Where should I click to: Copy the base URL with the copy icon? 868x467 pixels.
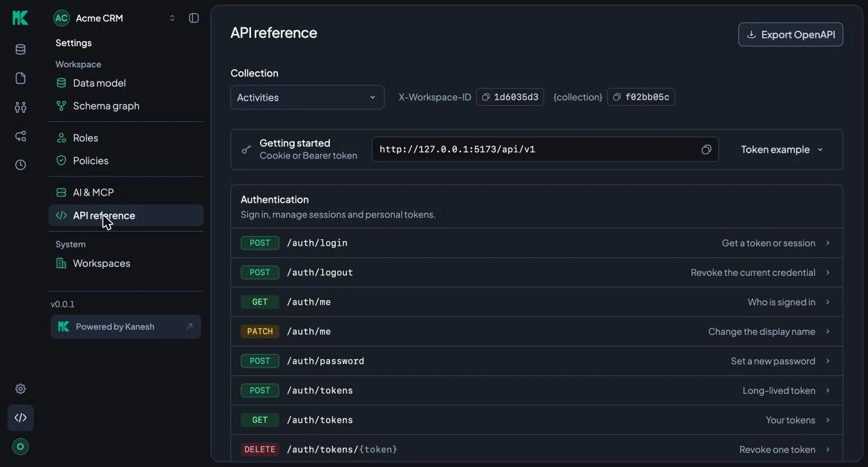(x=706, y=149)
